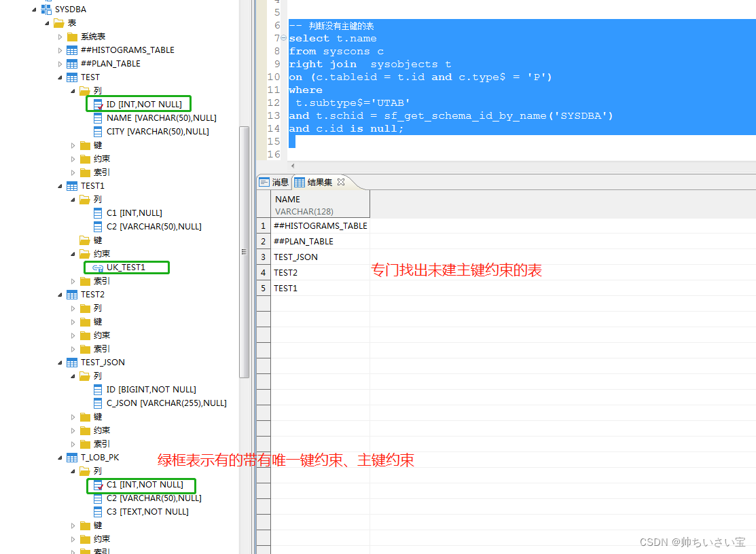Select cell ##HISTOGRAMS_TABLE in result grid

click(320, 226)
